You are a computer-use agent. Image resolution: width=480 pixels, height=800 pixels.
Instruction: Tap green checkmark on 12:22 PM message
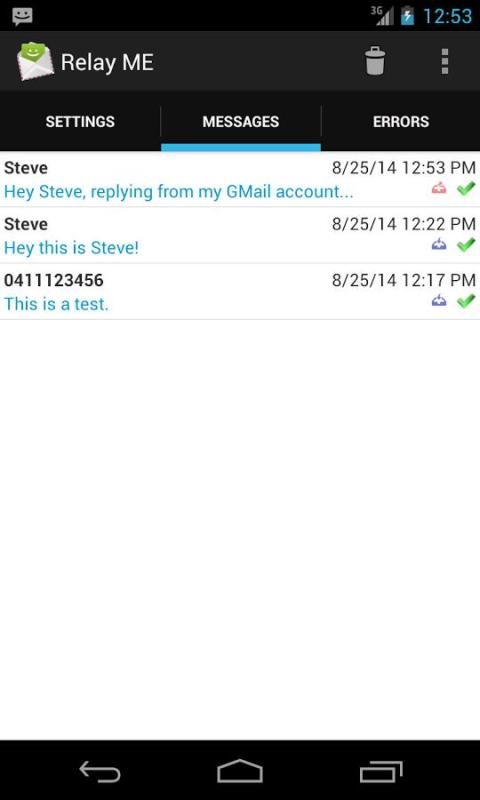pyautogui.click(x=466, y=245)
